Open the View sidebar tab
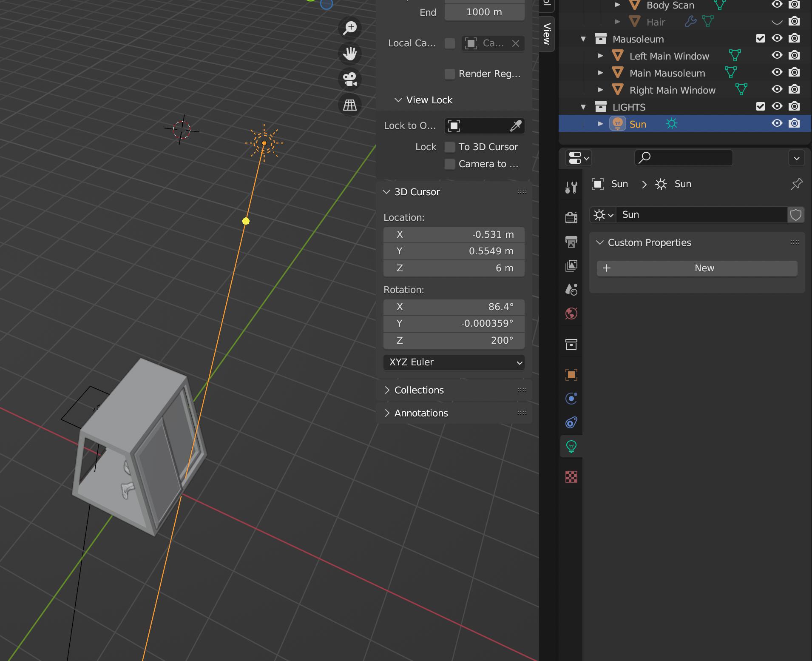 547,34
